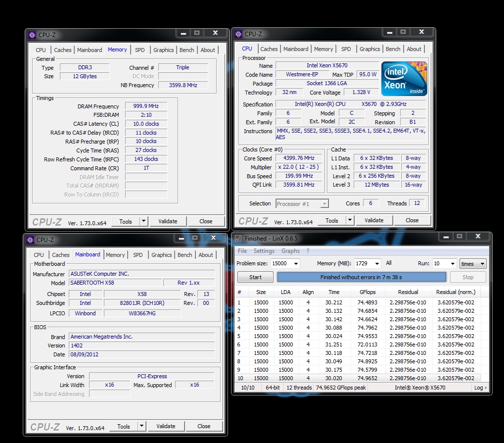This screenshot has height=443, width=504.
Task: Select run 6 row with 72.0113 GFlops
Action: [x=357, y=344]
